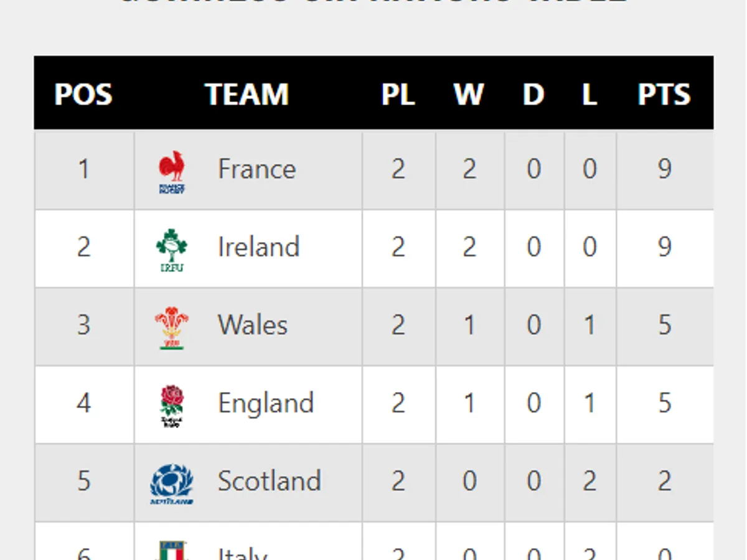Click Scotland's position number 5
This screenshot has height=560, width=747.
(x=83, y=482)
